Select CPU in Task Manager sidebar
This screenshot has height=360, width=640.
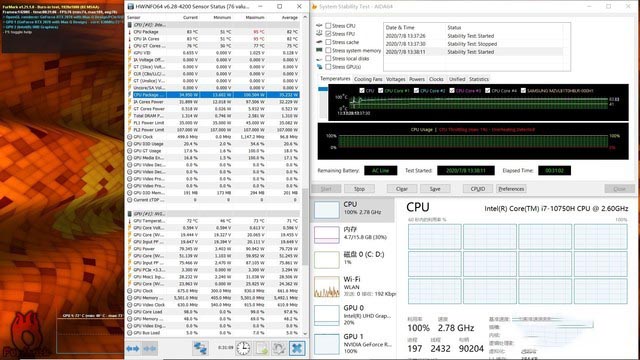[x=353, y=209]
